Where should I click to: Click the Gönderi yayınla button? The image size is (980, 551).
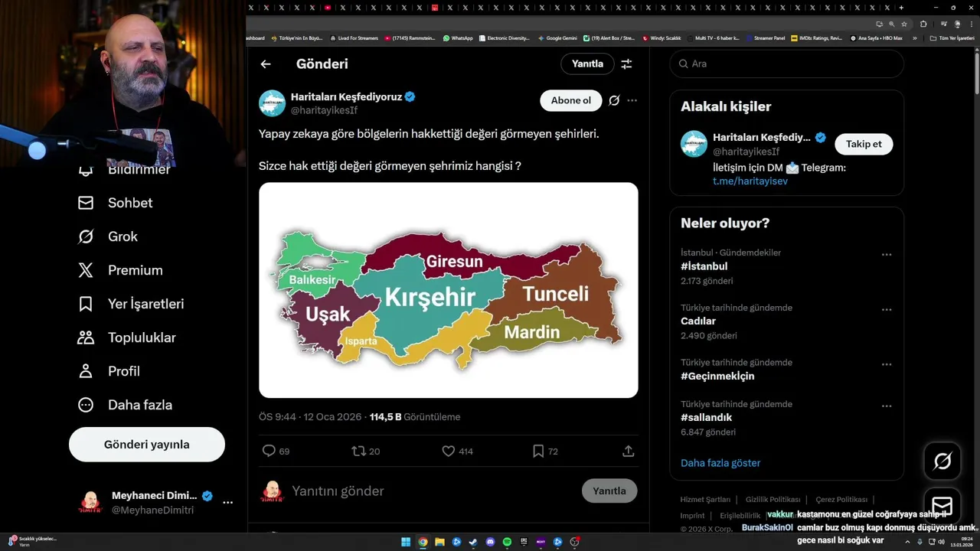click(x=147, y=445)
